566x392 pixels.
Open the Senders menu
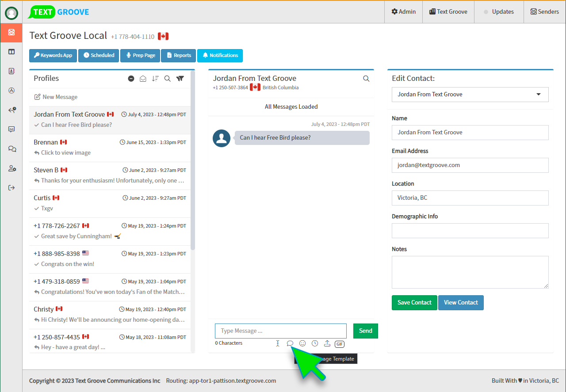[545, 12]
